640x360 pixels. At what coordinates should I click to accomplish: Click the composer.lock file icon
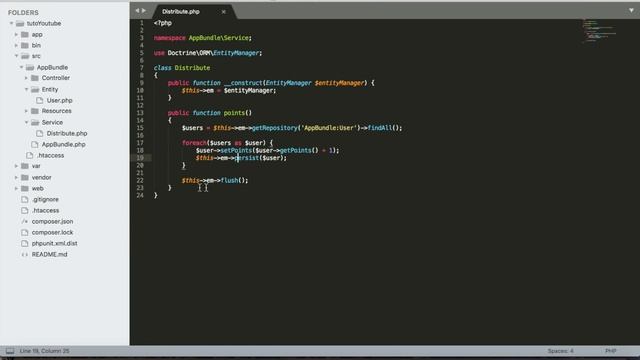[x=24, y=233]
